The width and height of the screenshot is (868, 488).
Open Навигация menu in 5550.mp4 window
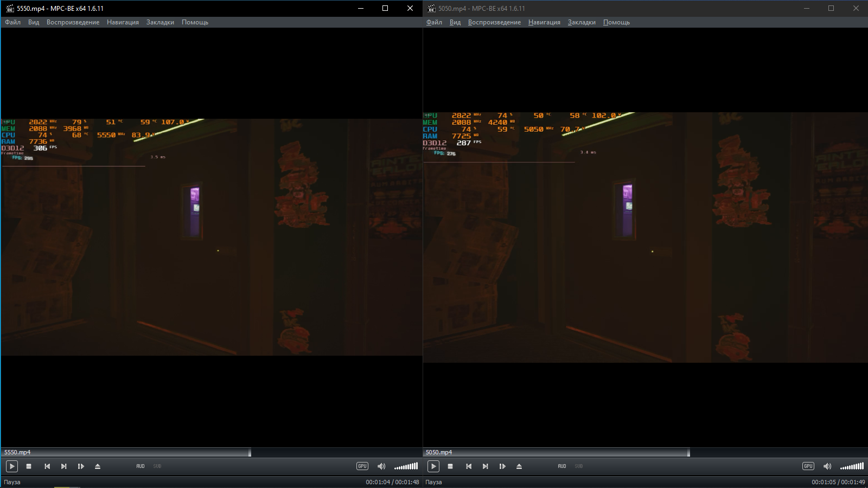123,22
